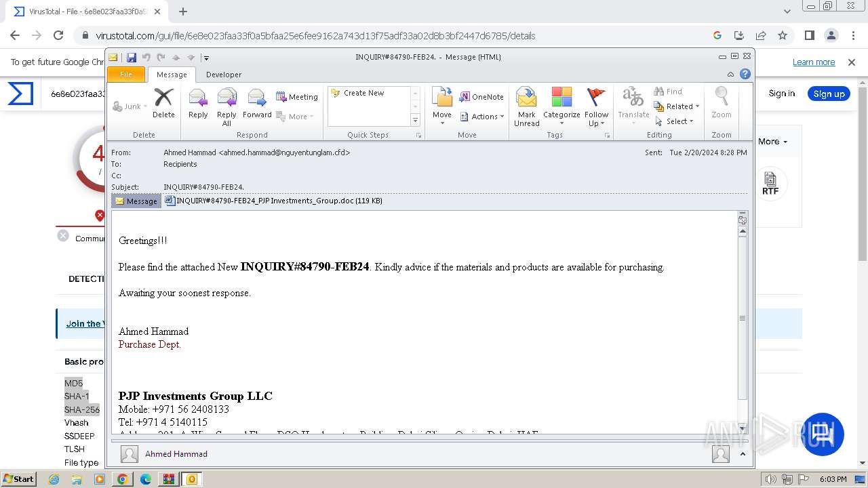Expand the People pane at bottom
Image resolution: width=868 pixels, height=488 pixels.
743,454
